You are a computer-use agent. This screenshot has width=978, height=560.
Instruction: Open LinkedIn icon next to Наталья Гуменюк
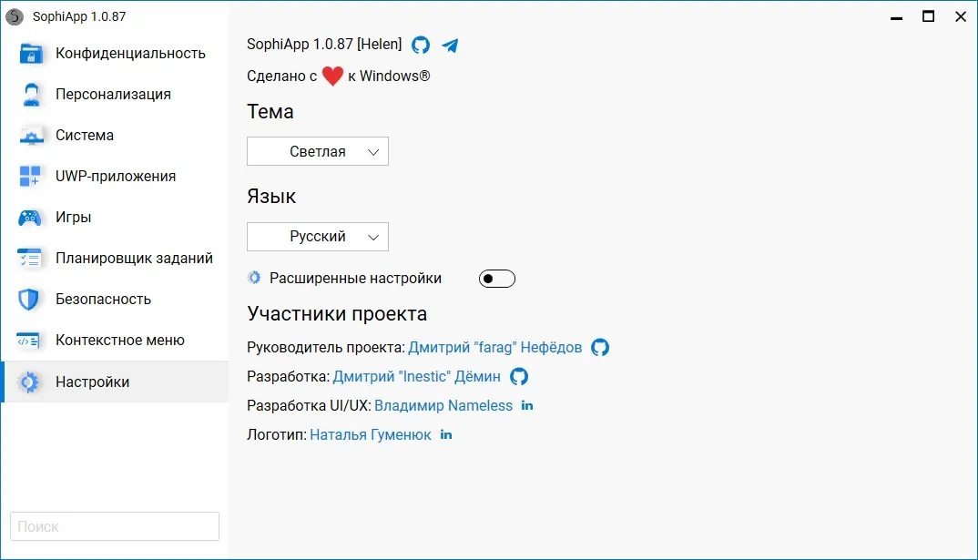446,434
